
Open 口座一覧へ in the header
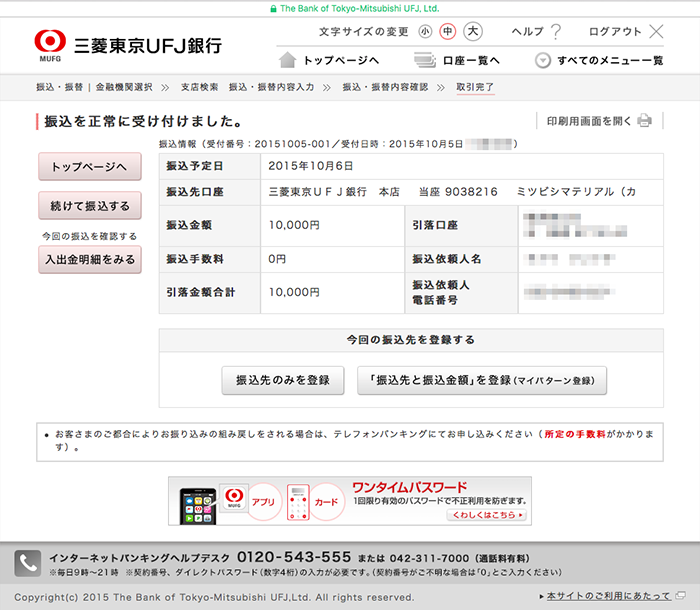pos(471,60)
